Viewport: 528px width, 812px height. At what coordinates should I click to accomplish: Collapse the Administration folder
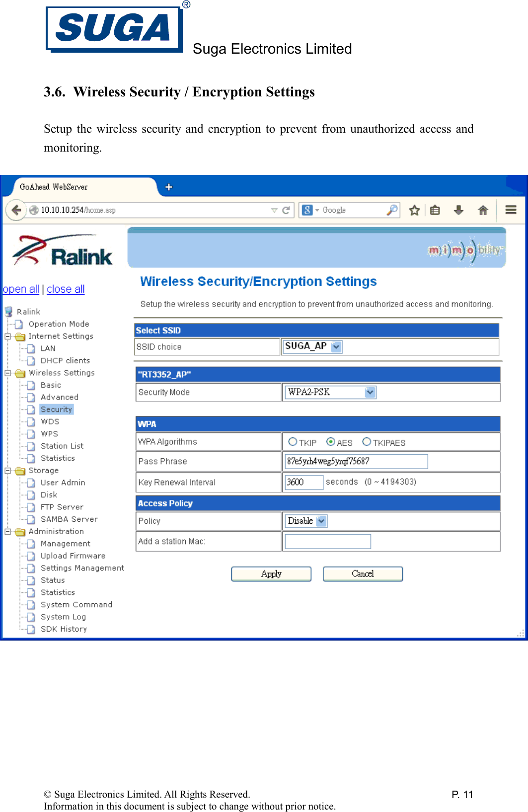8,532
